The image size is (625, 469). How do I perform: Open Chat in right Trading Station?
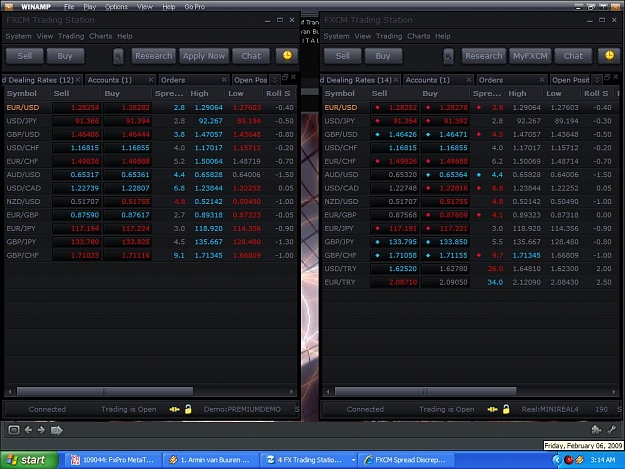point(573,56)
